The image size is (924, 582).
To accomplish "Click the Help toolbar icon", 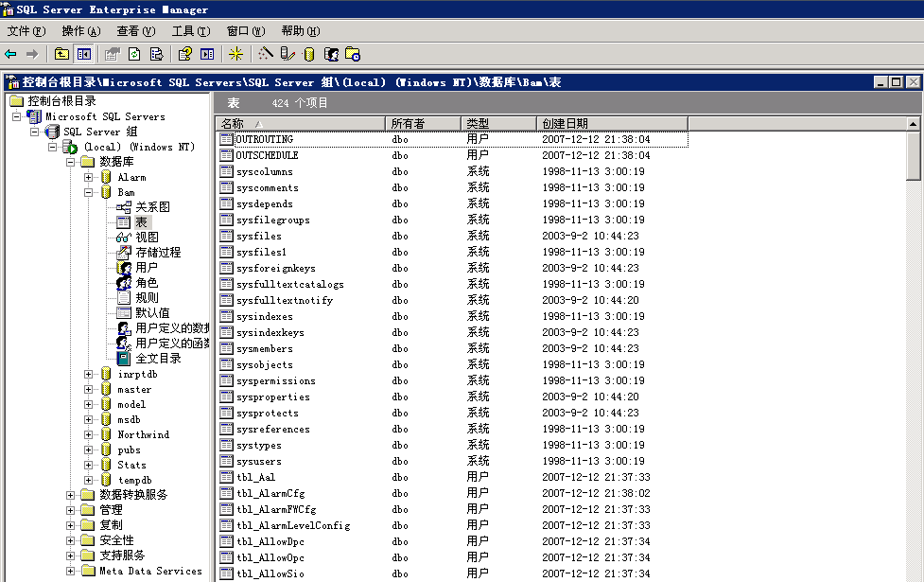I will 185,54.
